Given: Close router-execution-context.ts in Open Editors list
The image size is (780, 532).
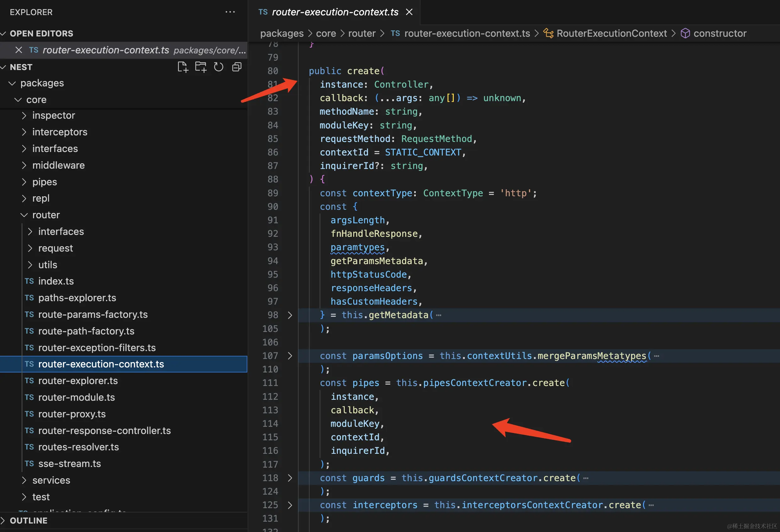Looking at the screenshot, I should tap(19, 50).
